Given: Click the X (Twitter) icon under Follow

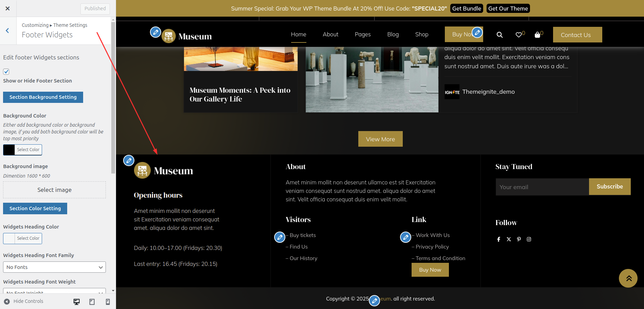Looking at the screenshot, I should [509, 239].
